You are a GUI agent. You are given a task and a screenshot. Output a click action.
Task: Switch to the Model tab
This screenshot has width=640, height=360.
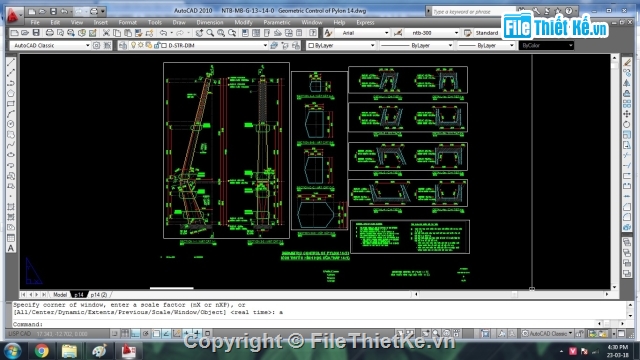60,295
